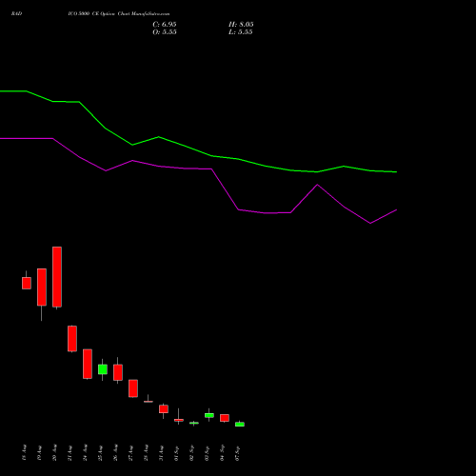Select the 02 Sep date label
This screenshot has height=476, width=476.
pyautogui.click(x=192, y=452)
